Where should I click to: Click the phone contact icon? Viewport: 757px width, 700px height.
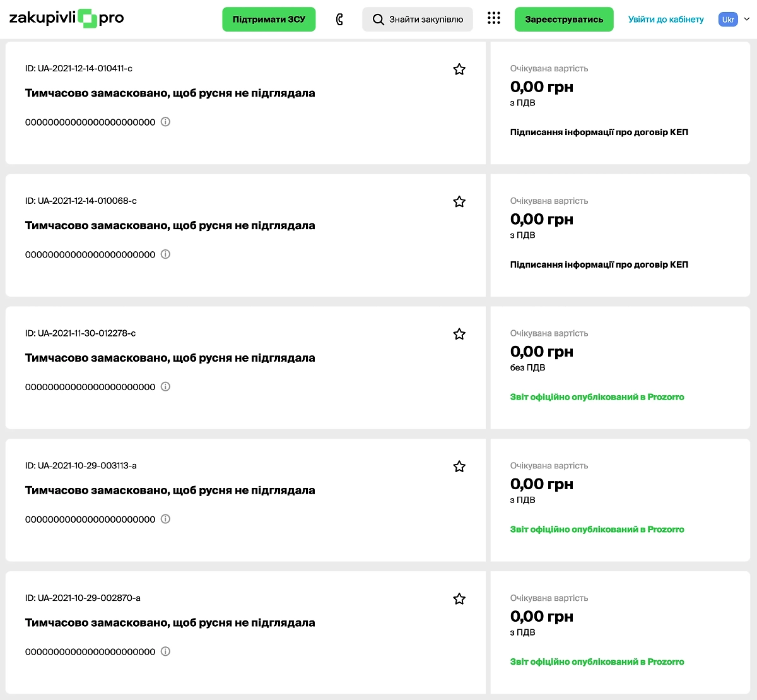pos(339,20)
